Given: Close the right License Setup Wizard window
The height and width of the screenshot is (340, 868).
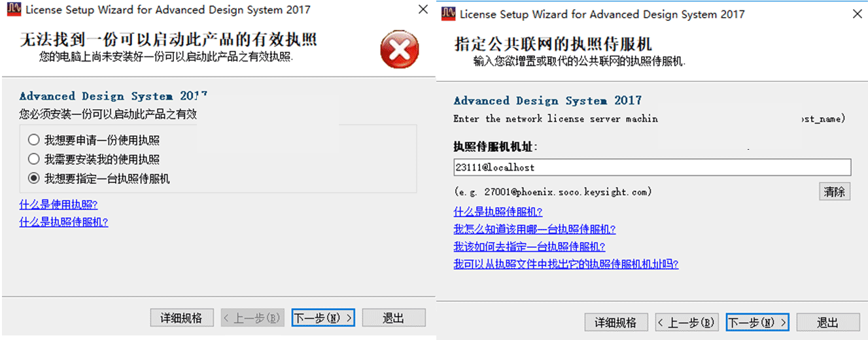Looking at the screenshot, I should coord(857,14).
